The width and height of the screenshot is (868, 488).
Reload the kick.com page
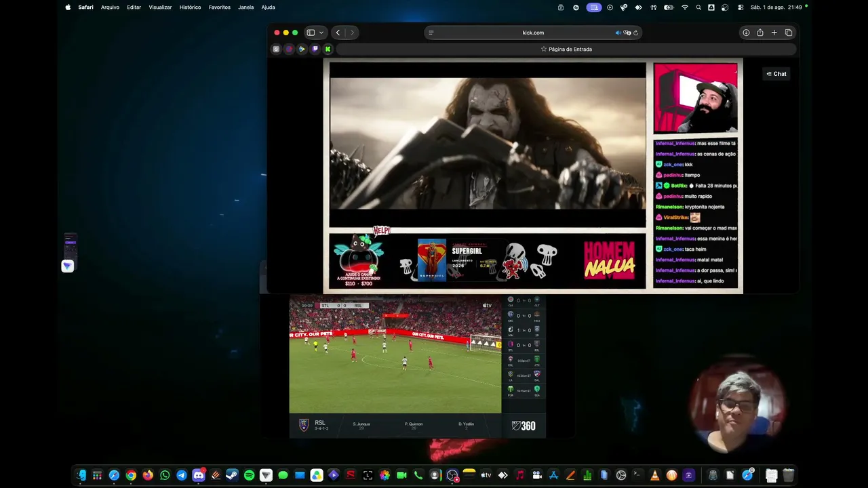point(635,33)
